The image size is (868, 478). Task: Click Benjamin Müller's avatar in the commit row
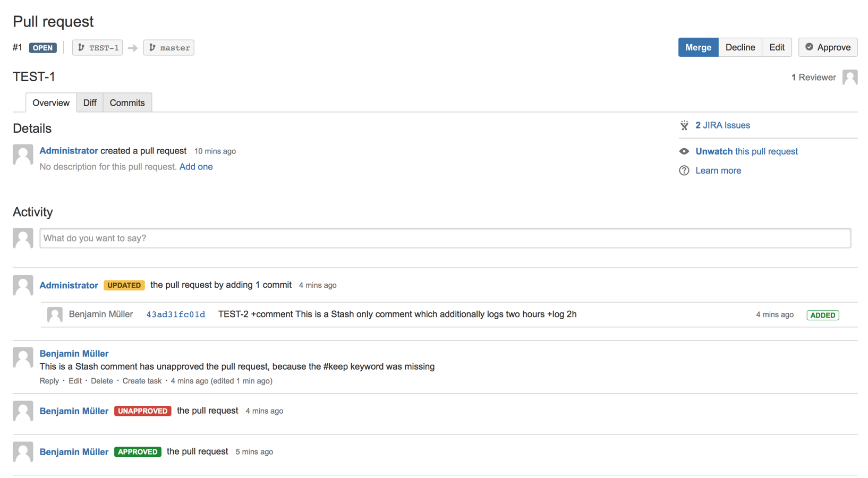click(55, 314)
